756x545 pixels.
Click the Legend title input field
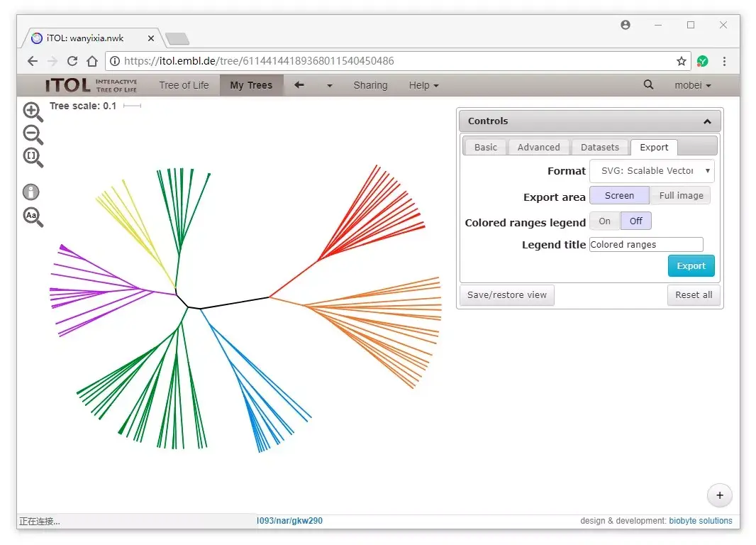pos(646,245)
